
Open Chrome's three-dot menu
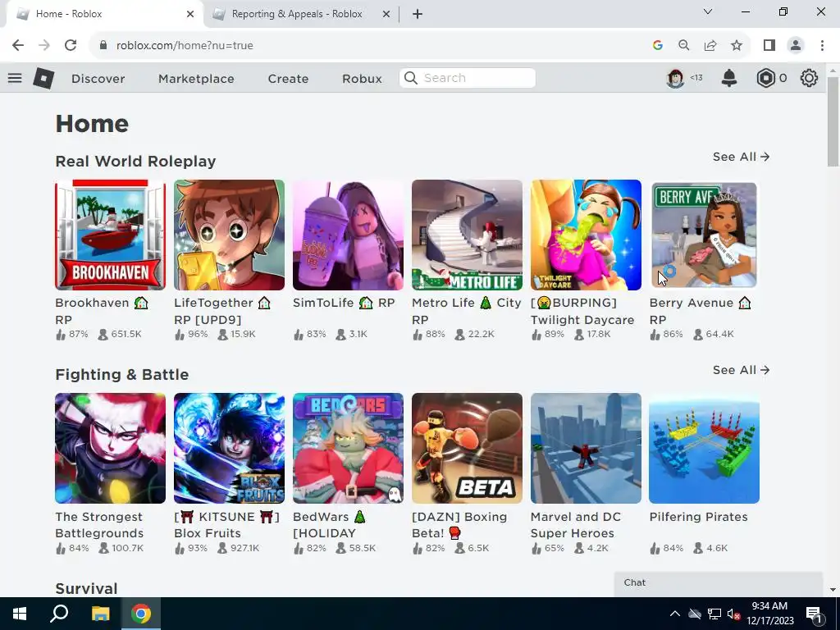click(822, 46)
